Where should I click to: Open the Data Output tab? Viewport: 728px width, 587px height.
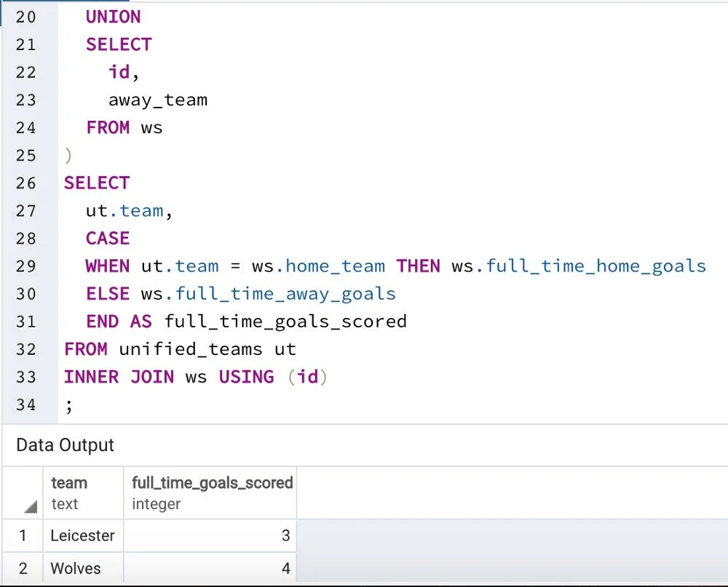[65, 445]
